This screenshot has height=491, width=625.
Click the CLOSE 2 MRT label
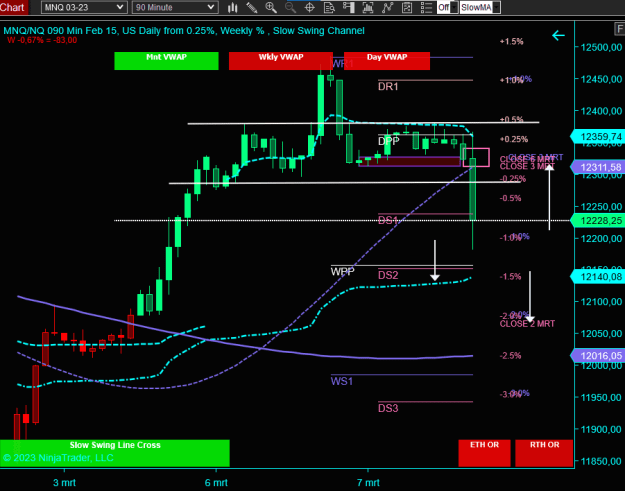(x=527, y=324)
